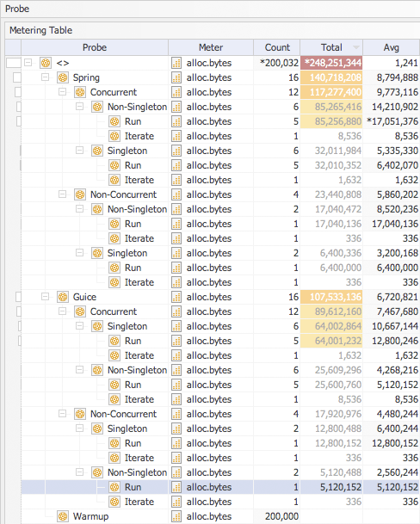
Task: Click the probe icon beside Spring
Action: (x=63, y=77)
